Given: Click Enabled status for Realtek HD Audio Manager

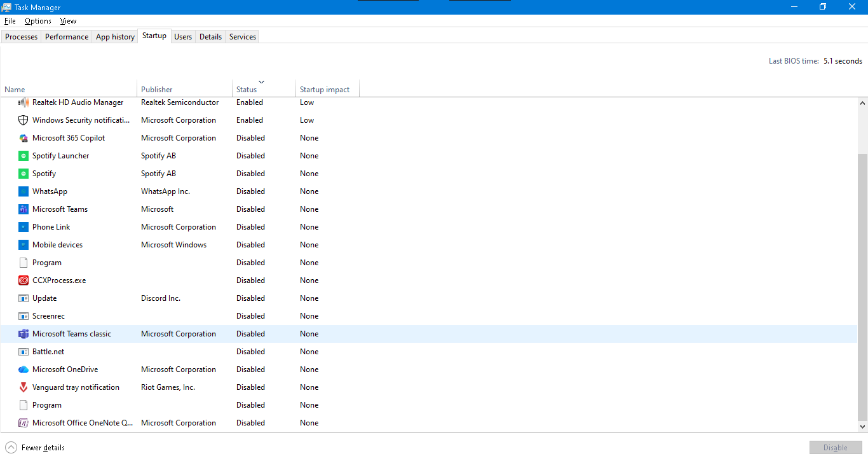Looking at the screenshot, I should (x=250, y=102).
